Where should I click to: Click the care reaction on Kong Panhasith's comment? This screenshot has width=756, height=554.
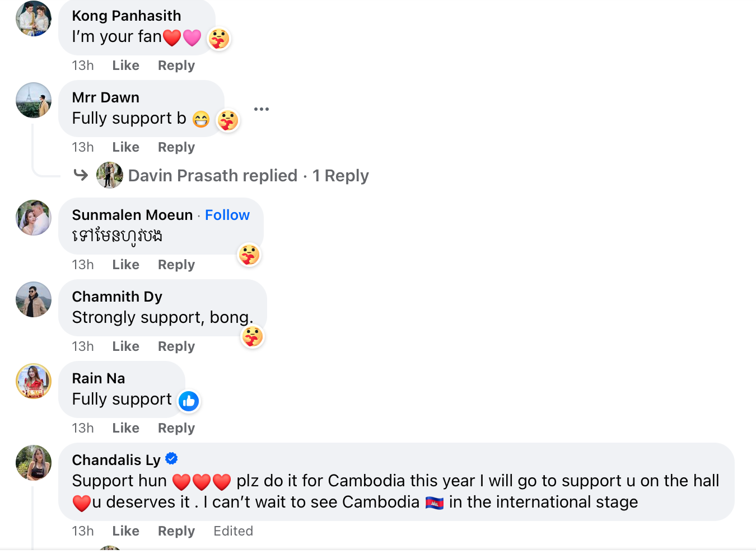coord(219,39)
